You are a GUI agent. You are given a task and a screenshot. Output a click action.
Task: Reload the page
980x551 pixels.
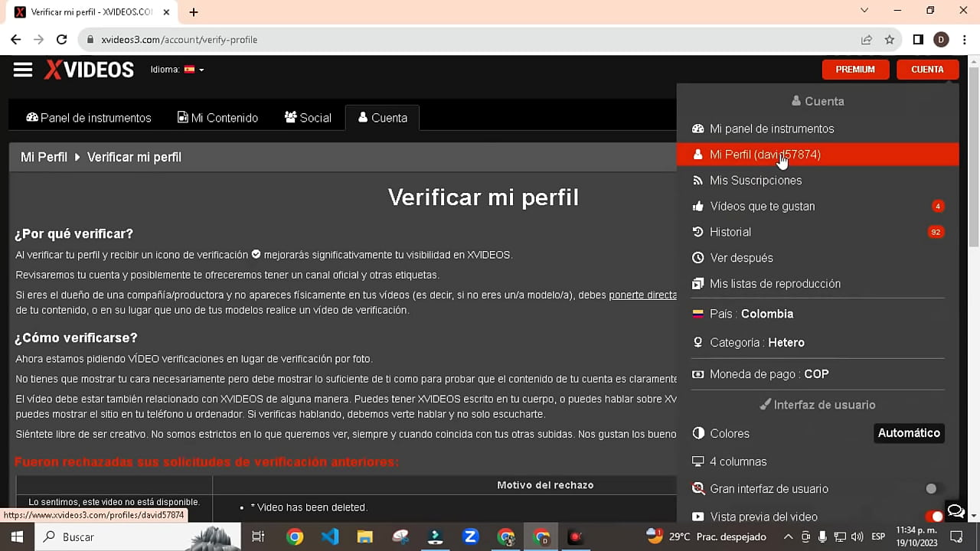point(62,40)
